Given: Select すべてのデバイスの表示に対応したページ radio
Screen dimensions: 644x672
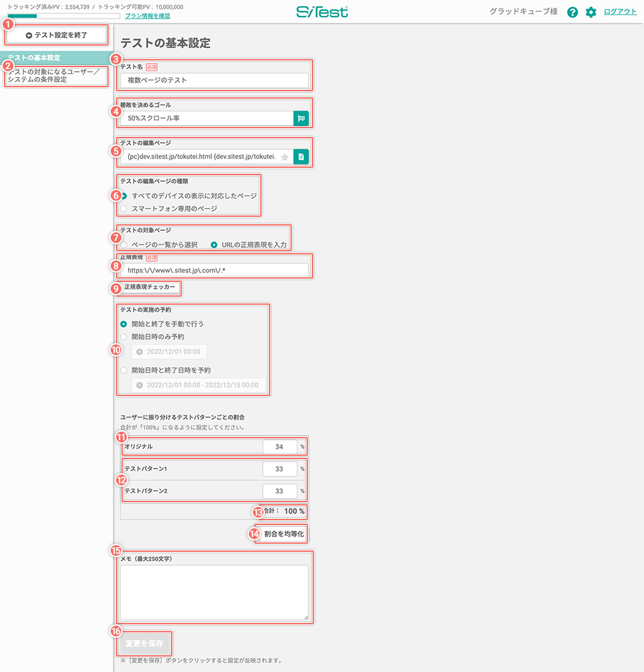Looking at the screenshot, I should (x=124, y=196).
